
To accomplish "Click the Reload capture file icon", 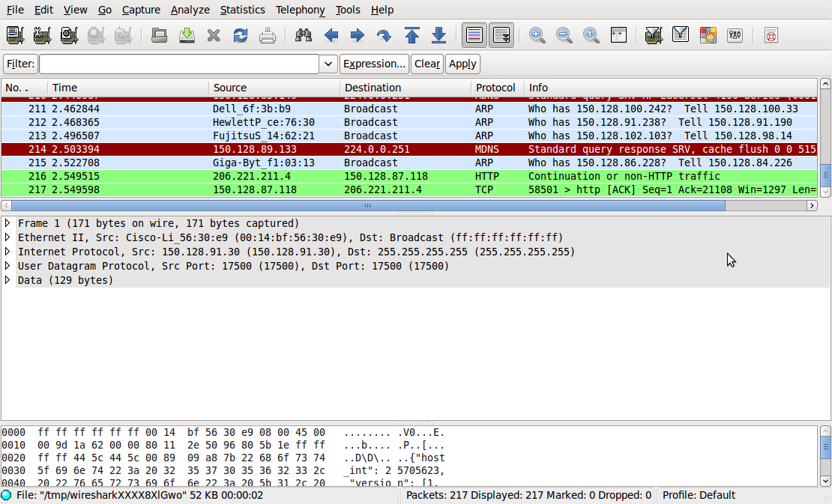I will coord(241,35).
